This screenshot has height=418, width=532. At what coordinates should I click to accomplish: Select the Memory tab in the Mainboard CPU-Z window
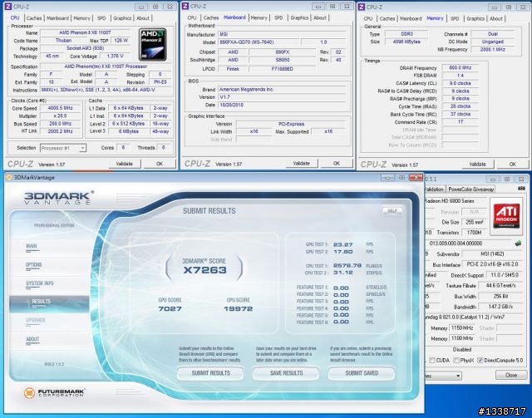pyautogui.click(x=259, y=17)
